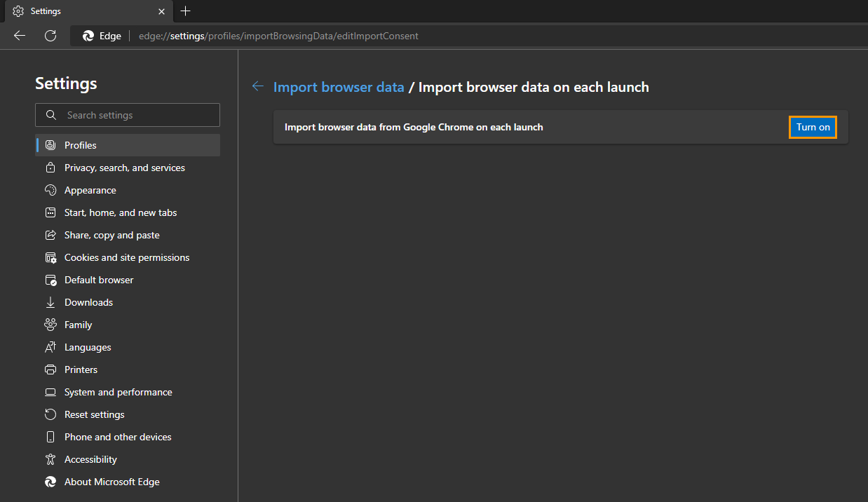The height and width of the screenshot is (502, 868).
Task: Open About Microsoft Edge
Action: (x=128, y=482)
